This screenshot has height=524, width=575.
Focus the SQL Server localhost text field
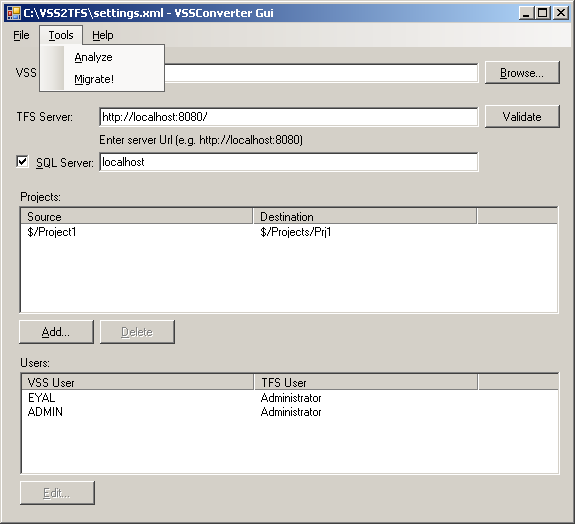point(289,162)
